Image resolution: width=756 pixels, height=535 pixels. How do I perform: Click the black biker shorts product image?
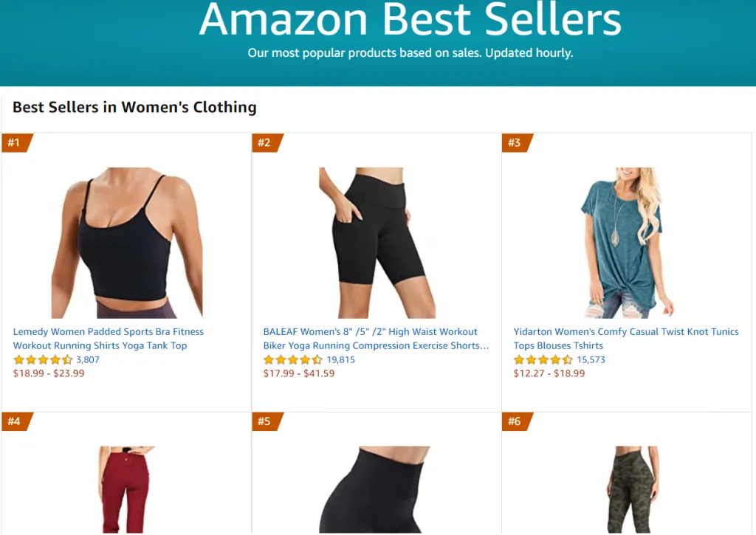click(x=377, y=243)
